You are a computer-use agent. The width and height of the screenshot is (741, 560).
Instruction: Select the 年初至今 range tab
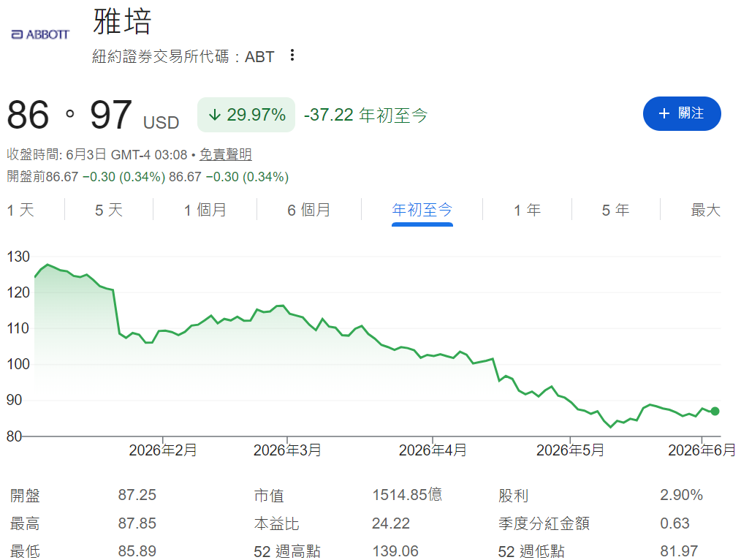pos(422,210)
